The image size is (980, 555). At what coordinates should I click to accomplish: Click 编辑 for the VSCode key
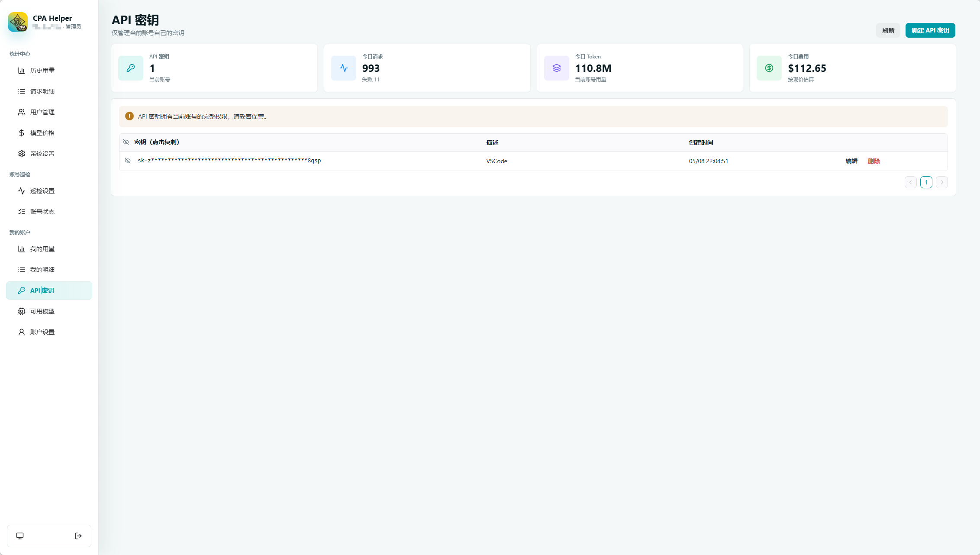coord(851,161)
